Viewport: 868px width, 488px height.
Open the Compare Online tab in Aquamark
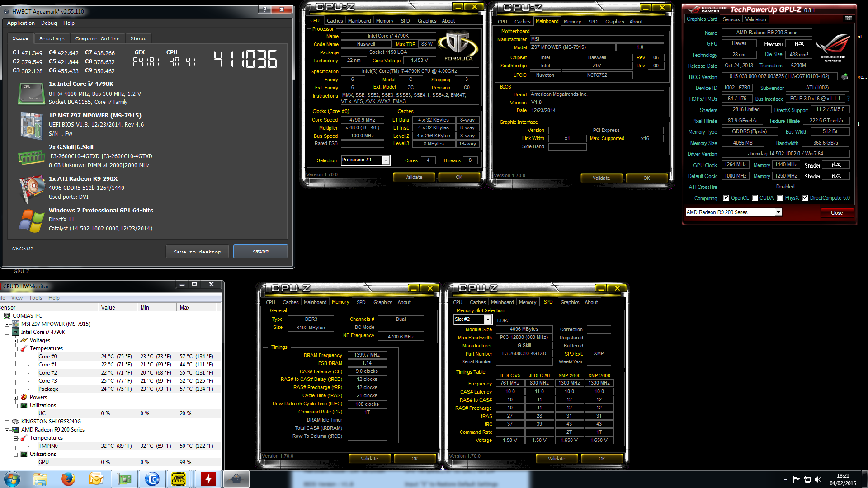point(98,39)
